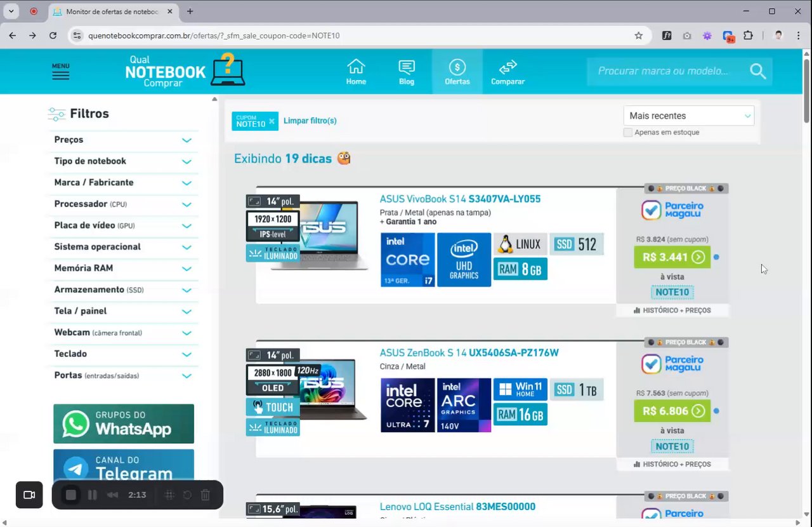Click the 1920 x 1200 IPS-level badge

(x=273, y=227)
